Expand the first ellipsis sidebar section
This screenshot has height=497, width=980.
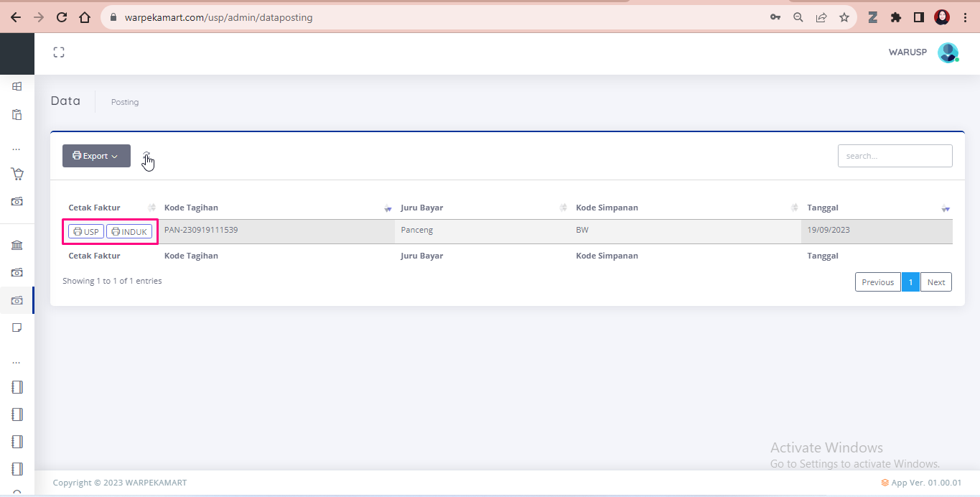[x=17, y=149]
